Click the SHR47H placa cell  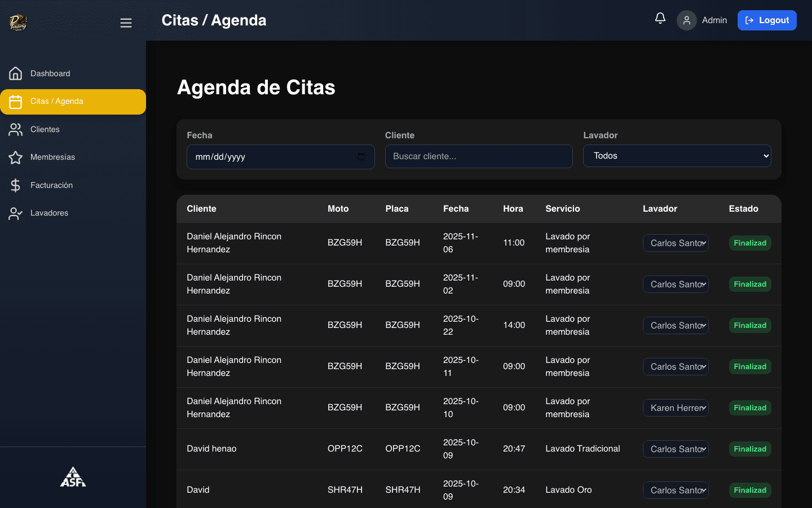coord(403,490)
